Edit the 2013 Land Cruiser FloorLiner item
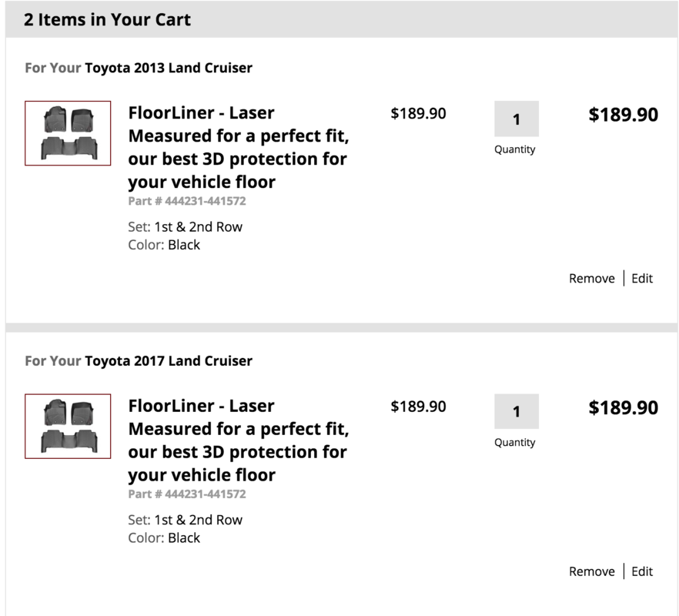 click(x=642, y=278)
